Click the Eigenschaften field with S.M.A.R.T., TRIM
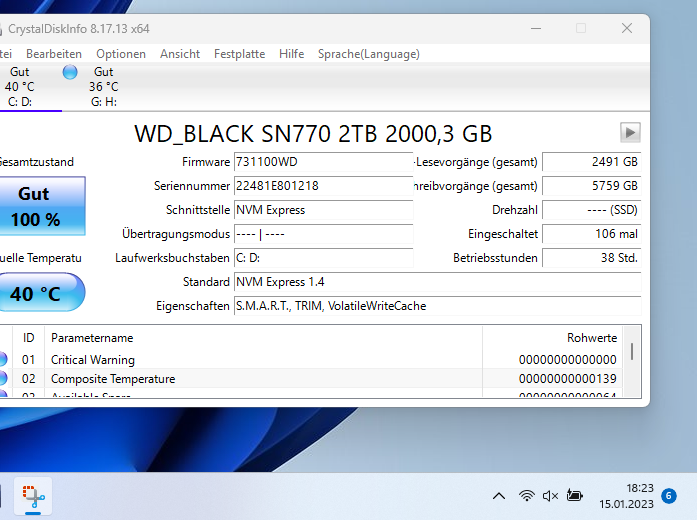Screen dimensions: 697x520 tap(437, 306)
